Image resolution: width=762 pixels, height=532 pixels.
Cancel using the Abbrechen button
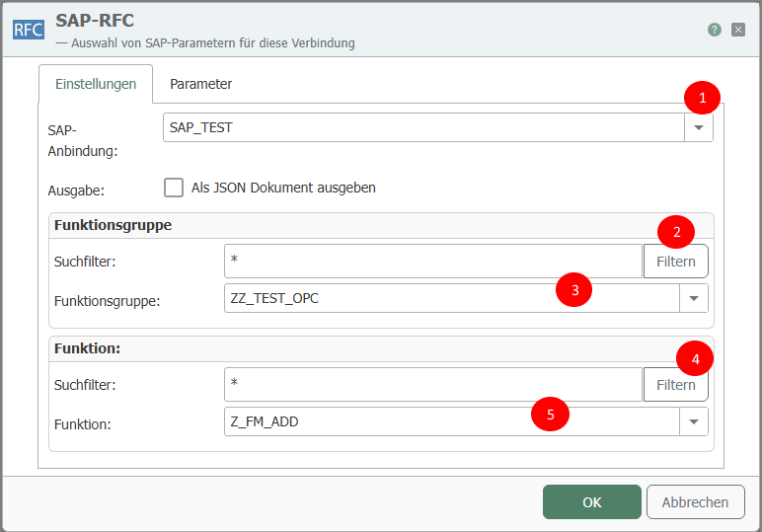coord(695,501)
